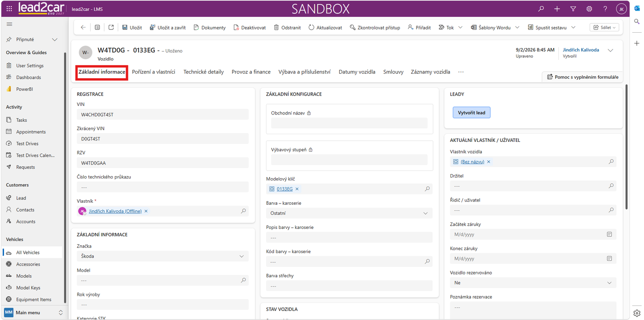The height and width of the screenshot is (320, 644).
Task: Switch to Technické detaily tab
Action: (204, 72)
